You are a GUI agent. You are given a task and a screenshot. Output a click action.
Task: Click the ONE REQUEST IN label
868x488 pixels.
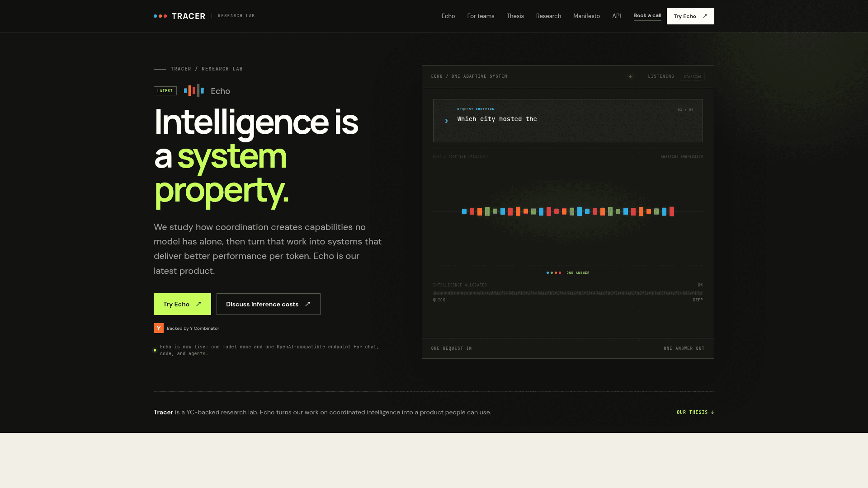[x=452, y=348]
